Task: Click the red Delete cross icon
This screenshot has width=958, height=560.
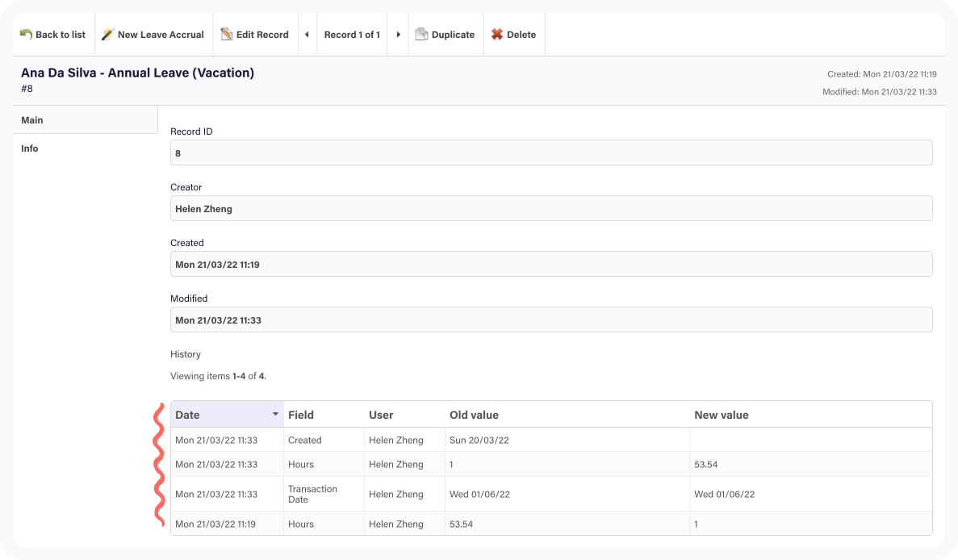Action: click(497, 34)
